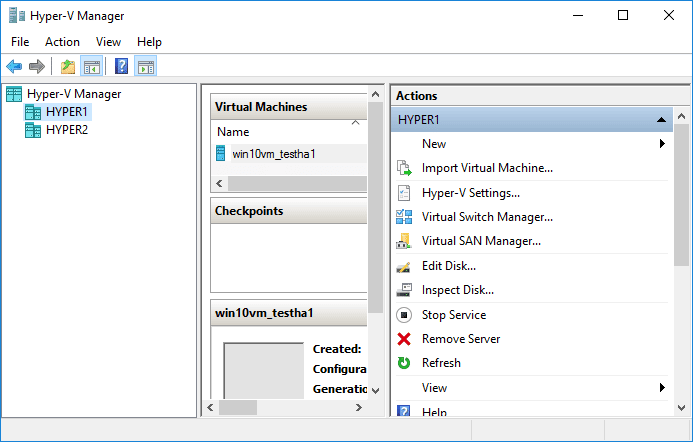Click Import Virtual Machine... action
This screenshot has width=693, height=442.
(x=487, y=168)
